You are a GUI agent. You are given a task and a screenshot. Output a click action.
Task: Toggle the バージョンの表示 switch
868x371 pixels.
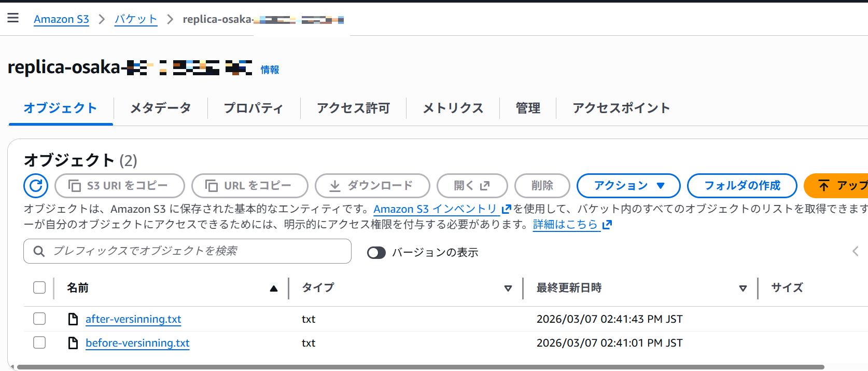click(376, 253)
